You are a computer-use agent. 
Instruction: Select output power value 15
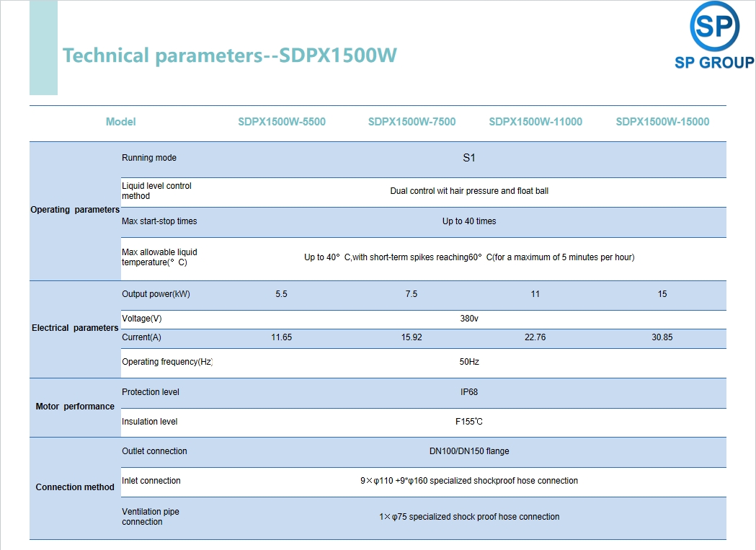[662, 294]
